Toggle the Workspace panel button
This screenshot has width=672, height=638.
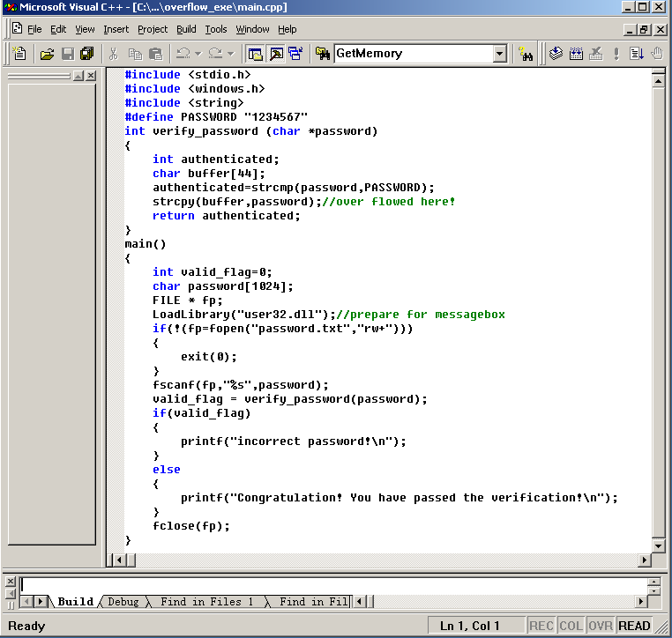pos(255,54)
